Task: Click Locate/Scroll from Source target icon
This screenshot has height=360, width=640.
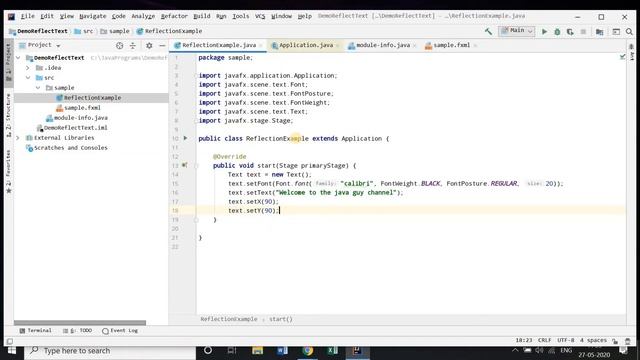Action: pyautogui.click(x=119, y=45)
